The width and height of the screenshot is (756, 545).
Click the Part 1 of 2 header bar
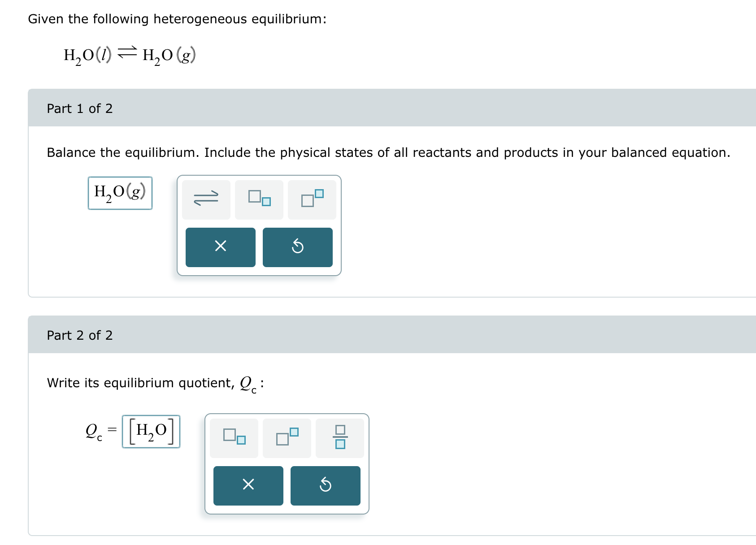click(79, 108)
